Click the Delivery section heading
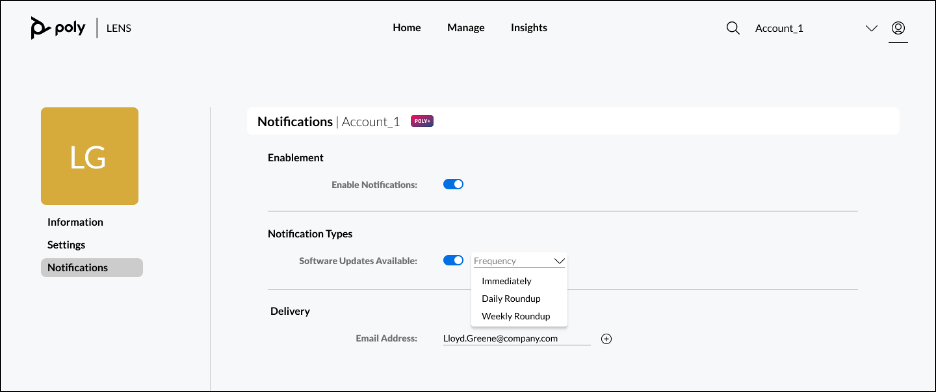Screen dimensions: 936x392 (290, 311)
